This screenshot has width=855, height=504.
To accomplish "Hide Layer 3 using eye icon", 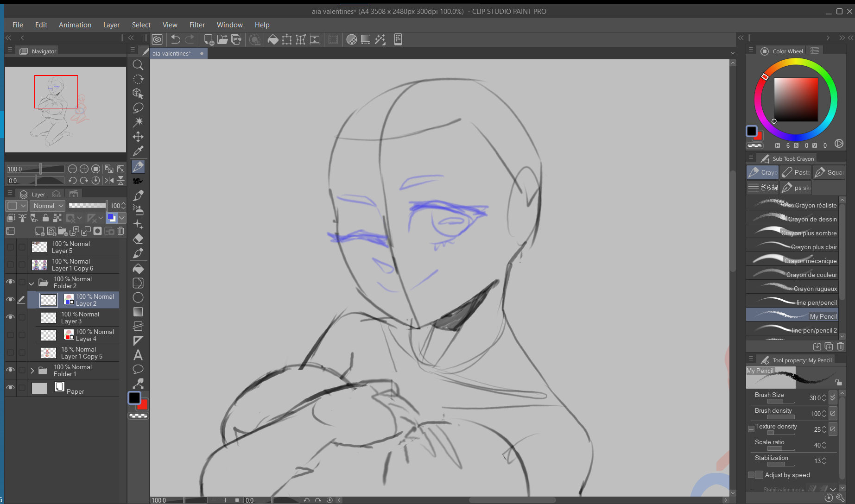I will coord(10,317).
